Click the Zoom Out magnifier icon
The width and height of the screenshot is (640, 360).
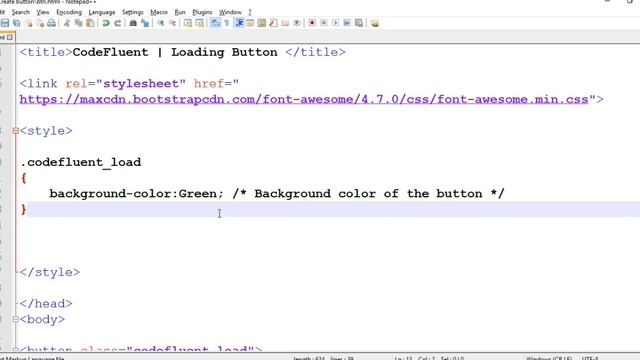tap(173, 23)
